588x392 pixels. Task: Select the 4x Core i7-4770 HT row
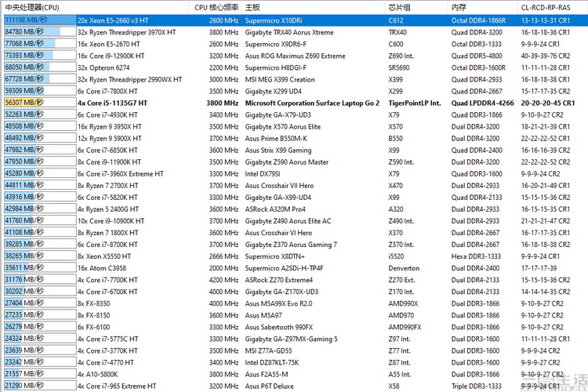tap(296, 362)
